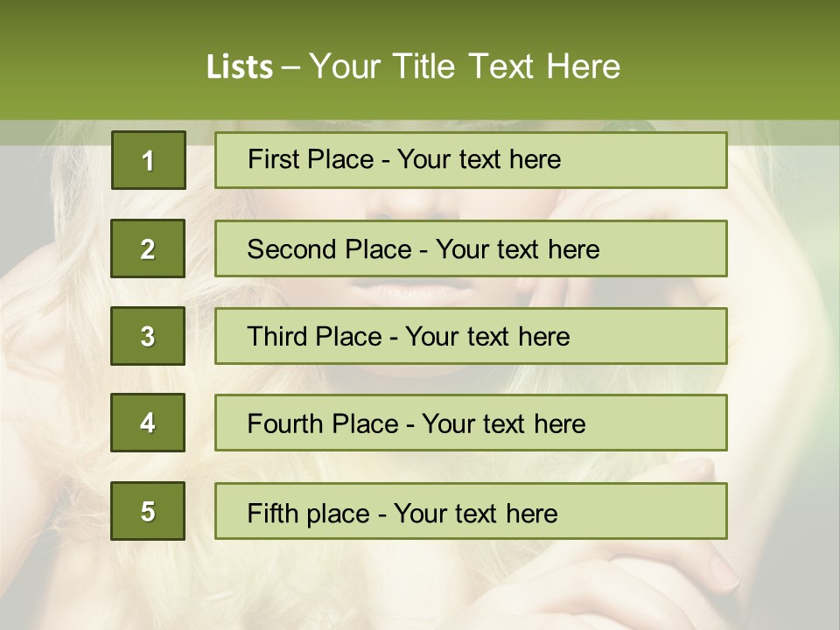
Task: Select the Third Place text bar
Action: point(471,336)
